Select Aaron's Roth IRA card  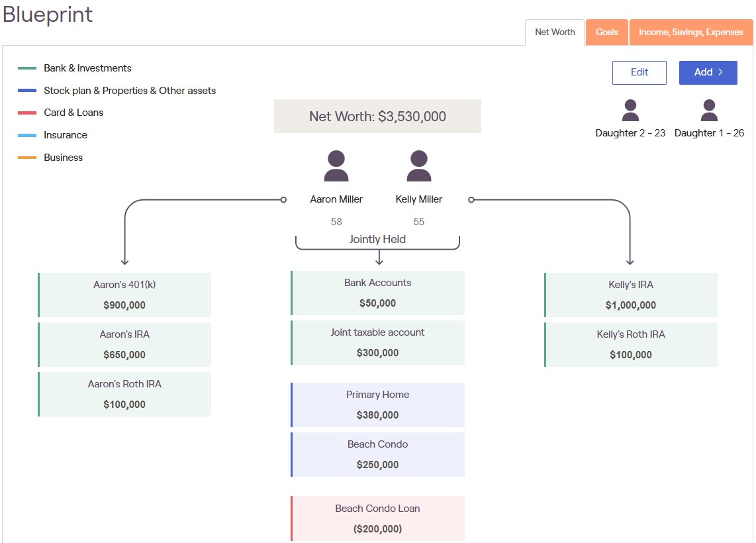click(124, 394)
